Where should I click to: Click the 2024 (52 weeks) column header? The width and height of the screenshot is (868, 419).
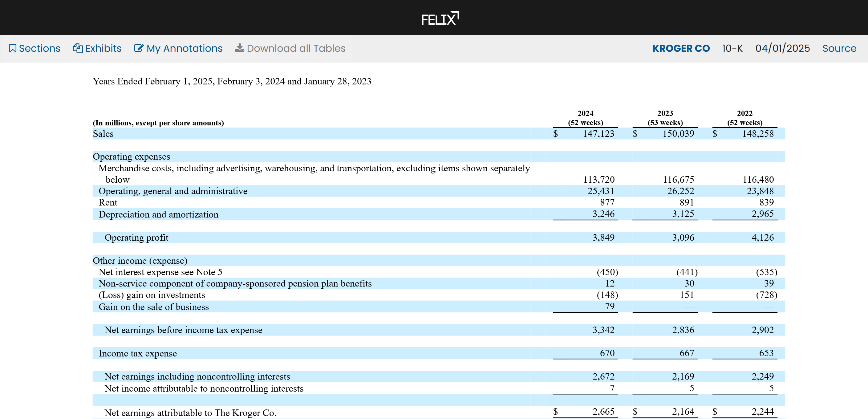[x=585, y=118]
